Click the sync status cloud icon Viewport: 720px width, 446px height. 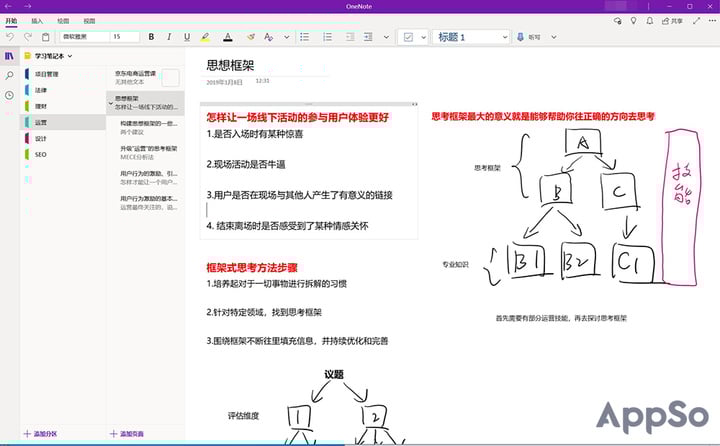point(617,21)
